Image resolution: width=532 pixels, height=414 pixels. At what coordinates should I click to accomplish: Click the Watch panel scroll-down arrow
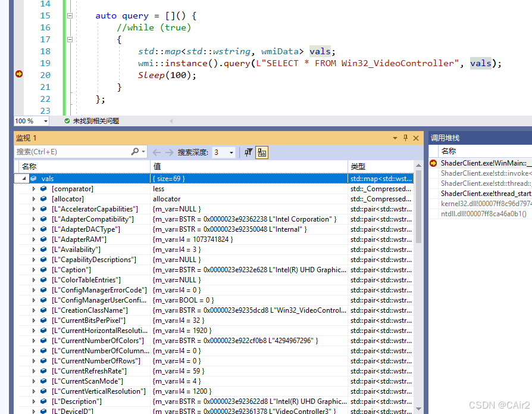[419, 409]
